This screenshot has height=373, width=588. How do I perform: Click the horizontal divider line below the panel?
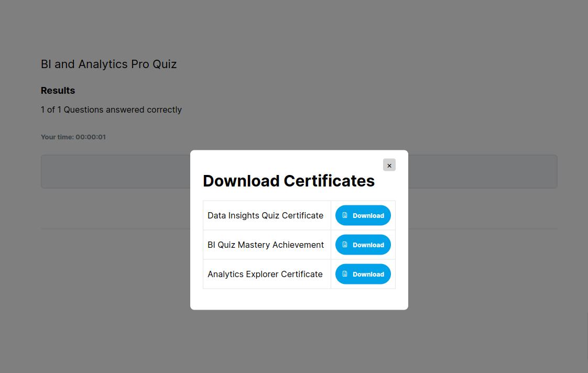[115, 229]
